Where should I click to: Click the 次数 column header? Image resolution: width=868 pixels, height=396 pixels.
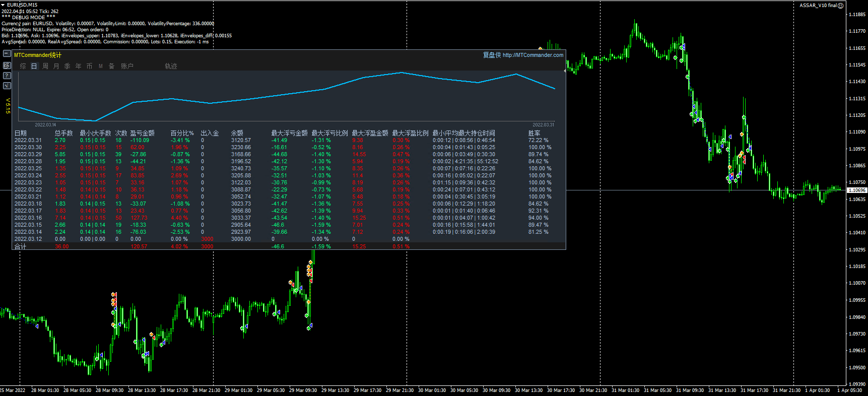pyautogui.click(x=121, y=133)
